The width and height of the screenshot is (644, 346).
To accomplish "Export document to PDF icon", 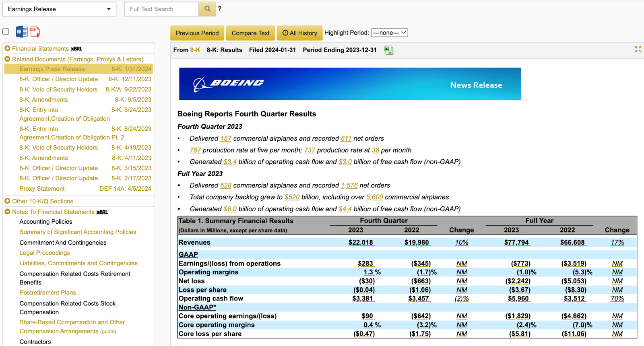I will [35, 32].
